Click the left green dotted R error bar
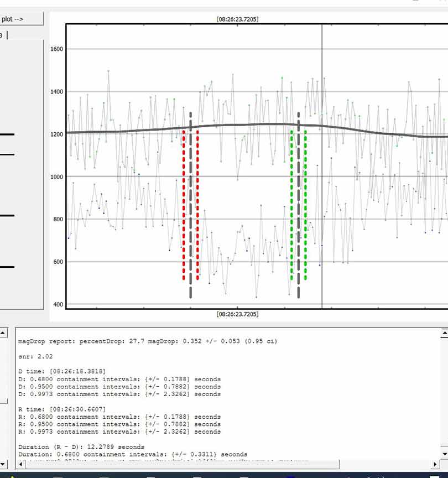448x478 pixels. click(x=291, y=205)
